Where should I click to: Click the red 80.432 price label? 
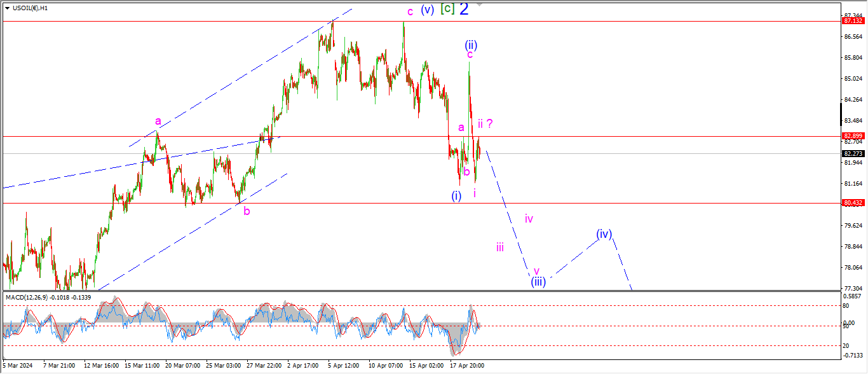pyautogui.click(x=852, y=203)
